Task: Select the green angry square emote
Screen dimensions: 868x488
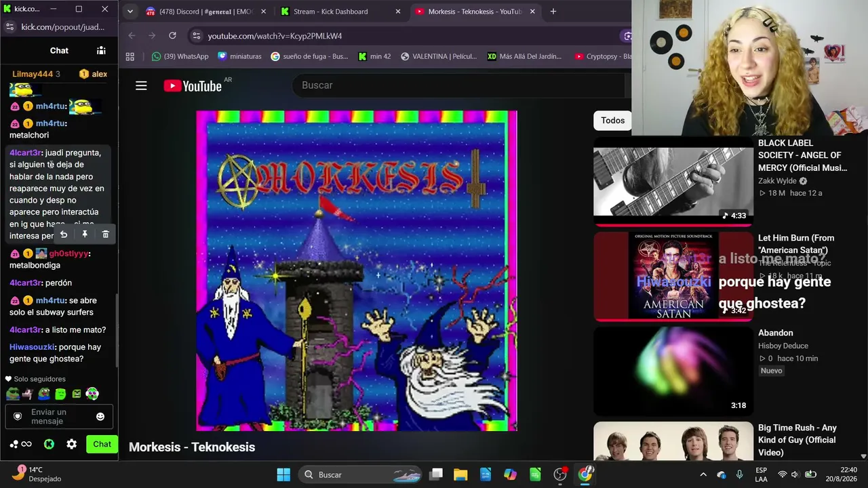Action: [77, 394]
